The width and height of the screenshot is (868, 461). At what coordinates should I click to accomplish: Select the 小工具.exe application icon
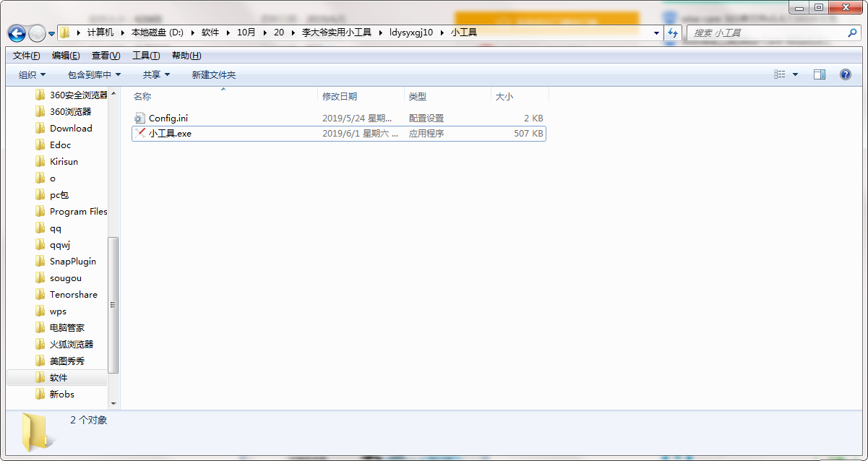[x=140, y=134]
